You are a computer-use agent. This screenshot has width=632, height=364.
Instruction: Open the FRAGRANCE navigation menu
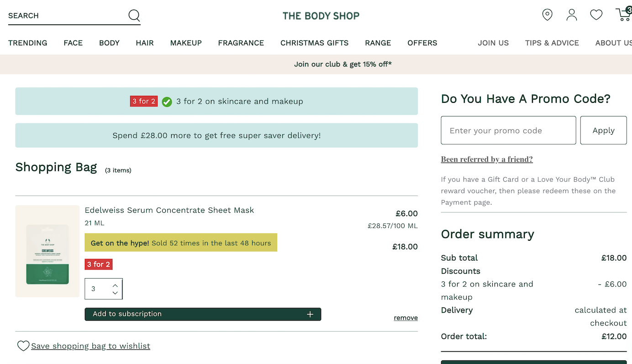coord(241,43)
